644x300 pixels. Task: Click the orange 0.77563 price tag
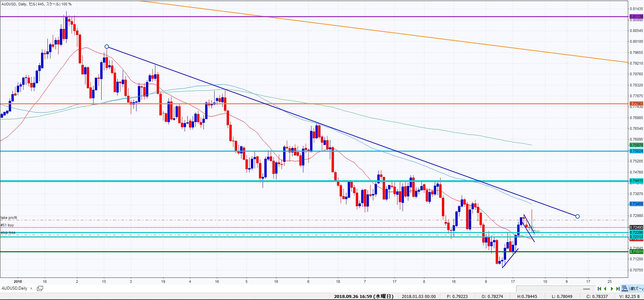click(636, 104)
